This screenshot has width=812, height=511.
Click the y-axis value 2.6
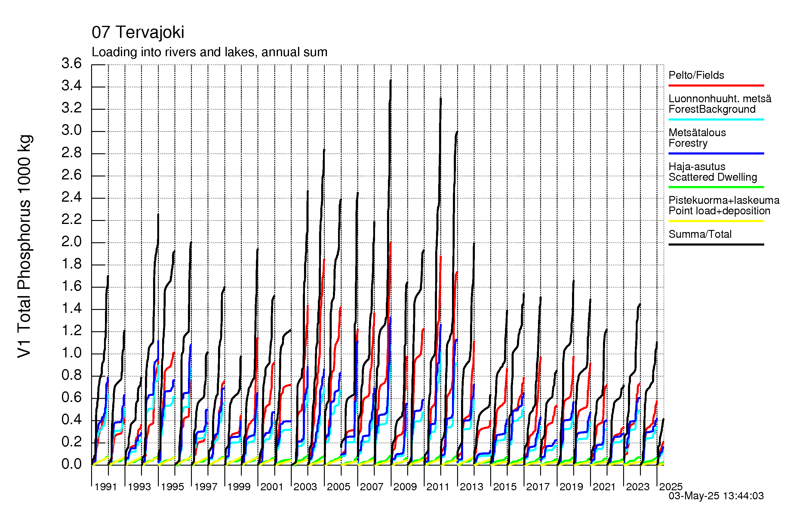[72, 175]
